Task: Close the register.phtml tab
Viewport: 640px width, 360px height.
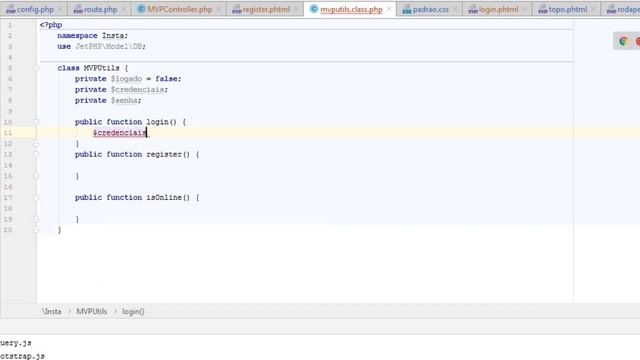Action: pyautogui.click(x=296, y=9)
